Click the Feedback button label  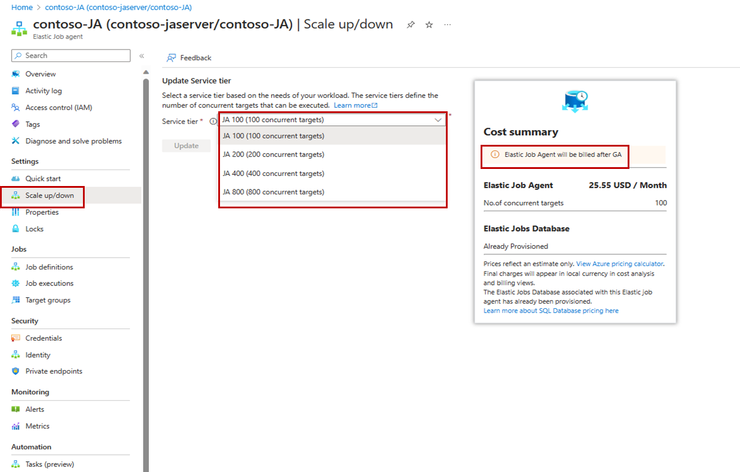point(195,58)
